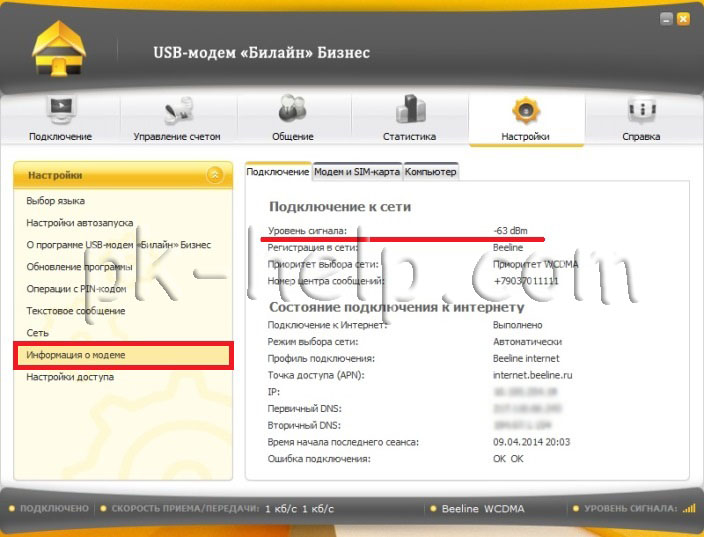Image resolution: width=704 pixels, height=537 pixels.
Task: Click the Время начала последнего сеанса label
Action: point(343,442)
